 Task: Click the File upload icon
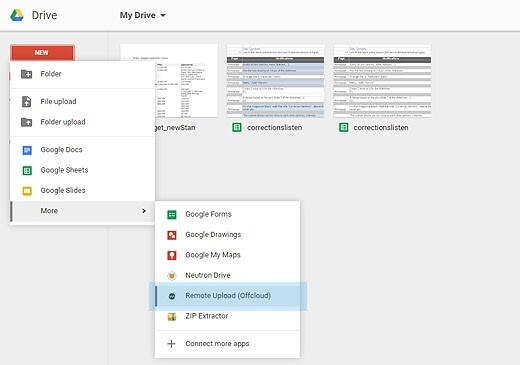pos(27,101)
